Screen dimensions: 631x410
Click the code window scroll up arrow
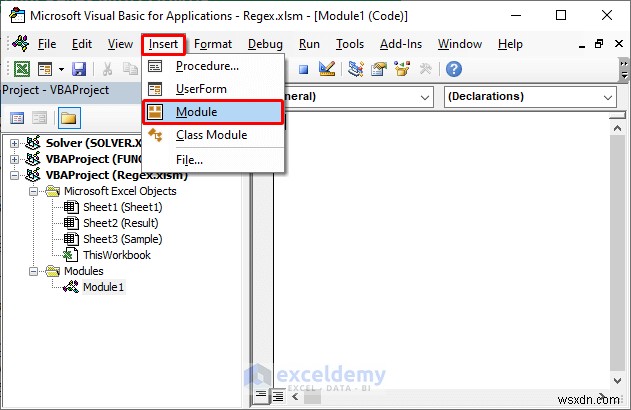[617, 129]
